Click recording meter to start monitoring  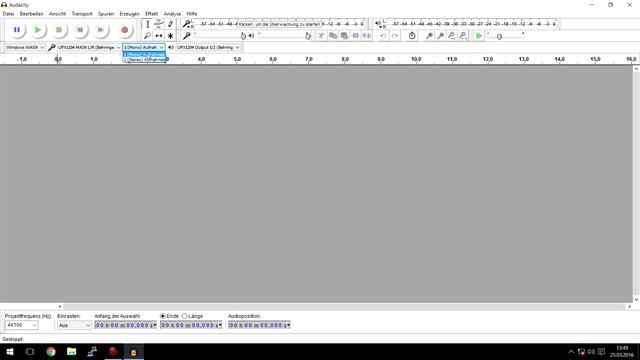(x=280, y=24)
